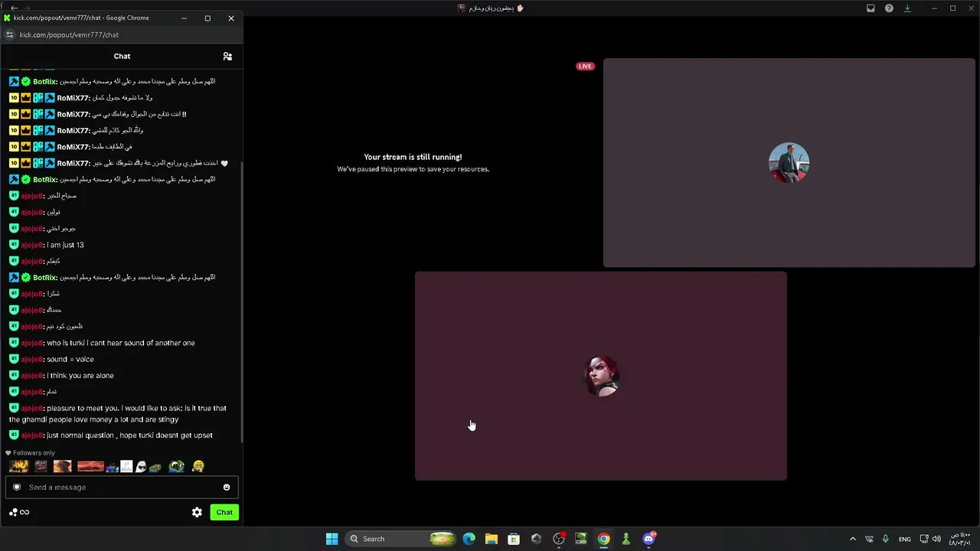Image resolution: width=980 pixels, height=551 pixels.
Task: Open File Explorer from the taskbar
Action: tap(491, 539)
